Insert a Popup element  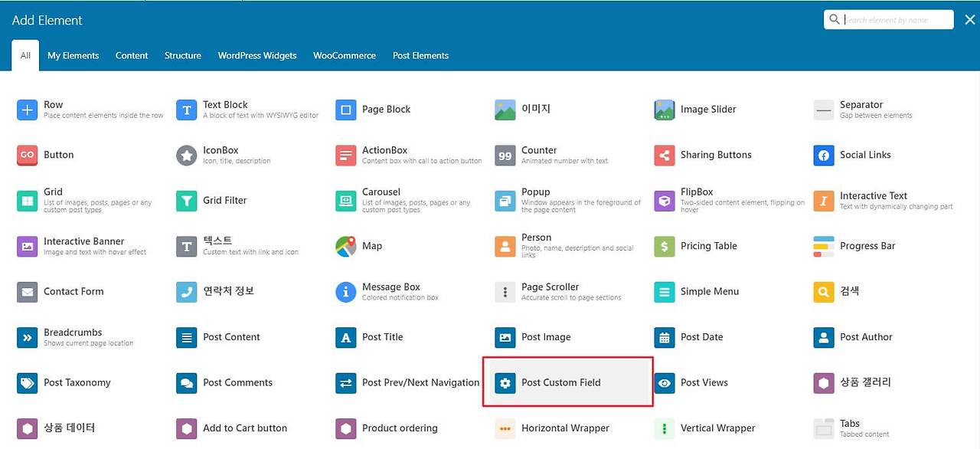coord(568,201)
